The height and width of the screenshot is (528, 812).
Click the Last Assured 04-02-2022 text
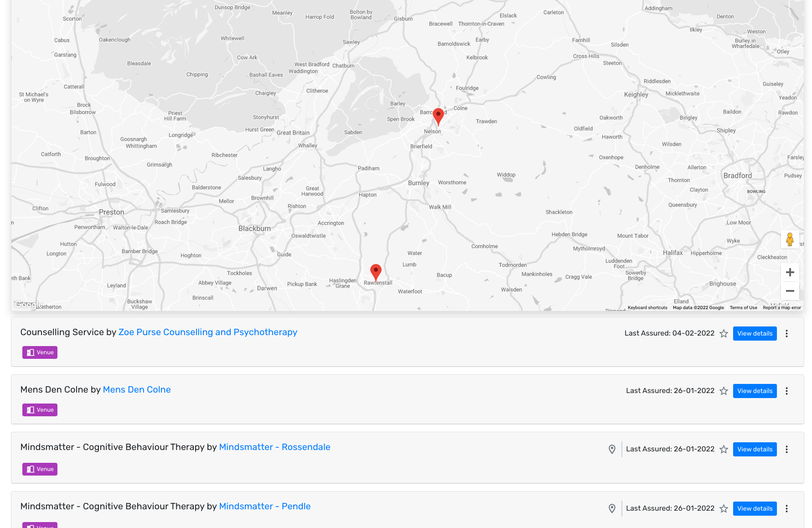pyautogui.click(x=669, y=333)
